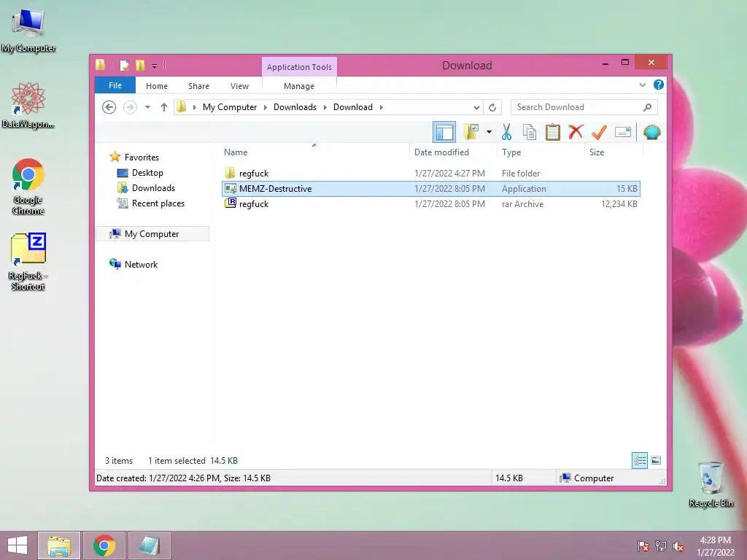Image resolution: width=747 pixels, height=560 pixels.
Task: Open the Home ribbon tab
Action: (157, 86)
